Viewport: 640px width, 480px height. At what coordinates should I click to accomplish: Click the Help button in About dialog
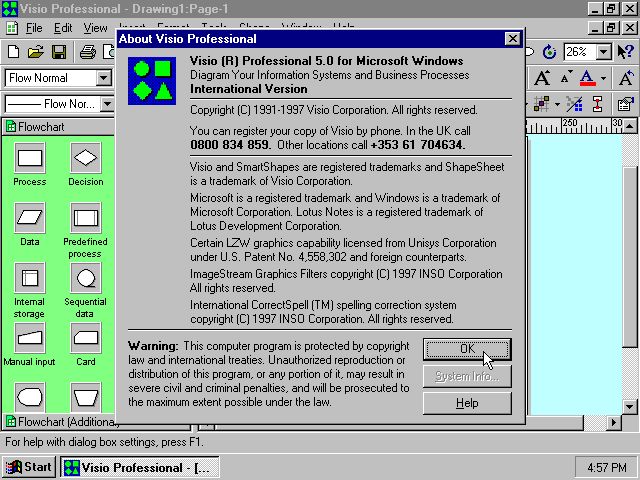coord(467,403)
